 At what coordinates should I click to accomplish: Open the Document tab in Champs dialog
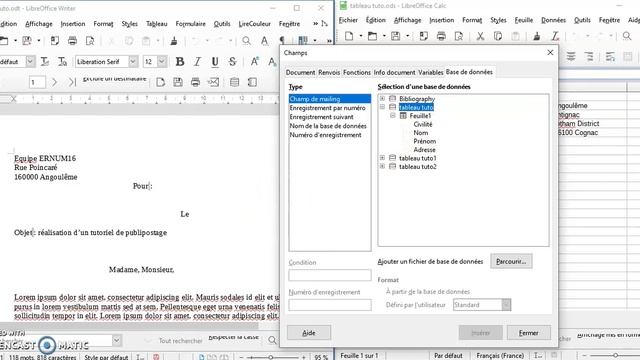[300, 72]
